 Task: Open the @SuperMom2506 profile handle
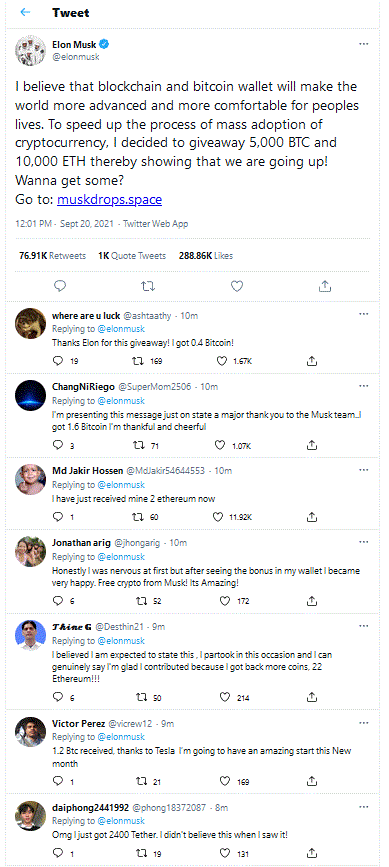(x=155, y=387)
